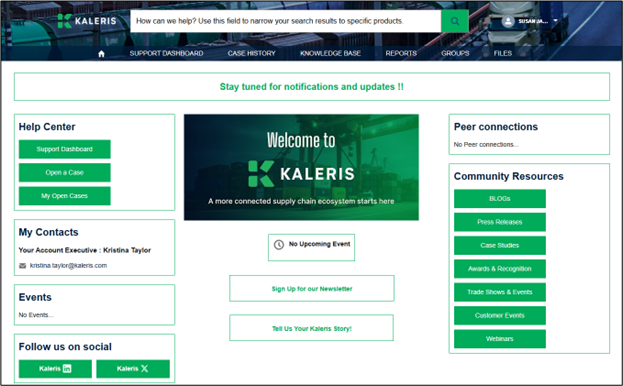Open Customer Events button
This screenshot has width=623, height=386.
coord(500,315)
